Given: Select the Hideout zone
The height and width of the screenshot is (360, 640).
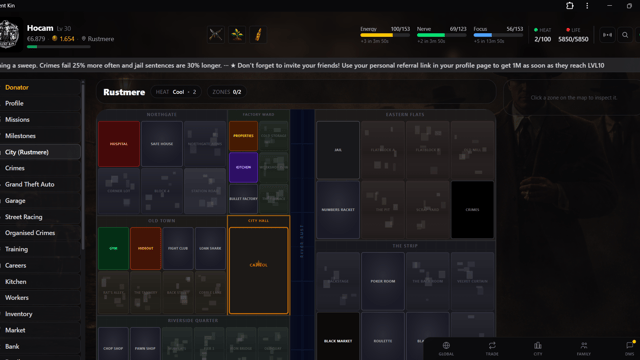Looking at the screenshot, I should [x=145, y=248].
